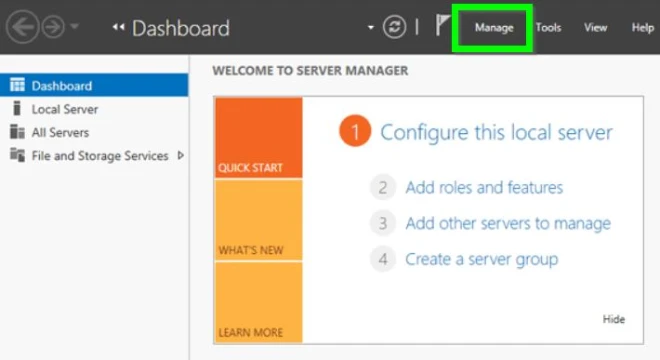Click the Dashboard title in header
Viewport: 660px width, 360px height.
(x=181, y=28)
